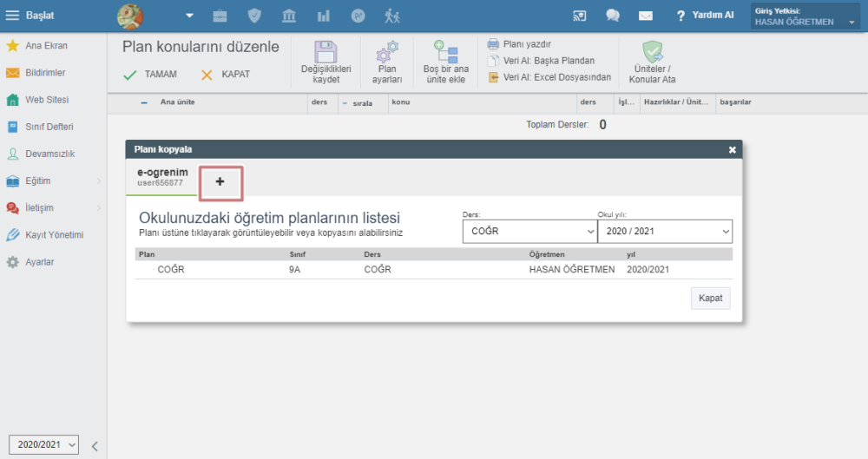
Task: Click the TAMAM button
Action: [x=150, y=75]
